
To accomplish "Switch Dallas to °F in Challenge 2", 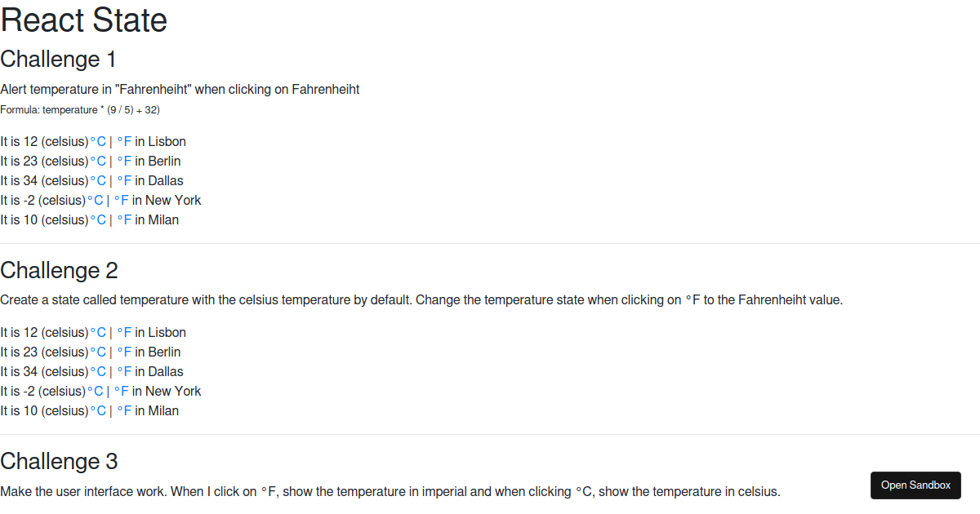I will coord(124,371).
